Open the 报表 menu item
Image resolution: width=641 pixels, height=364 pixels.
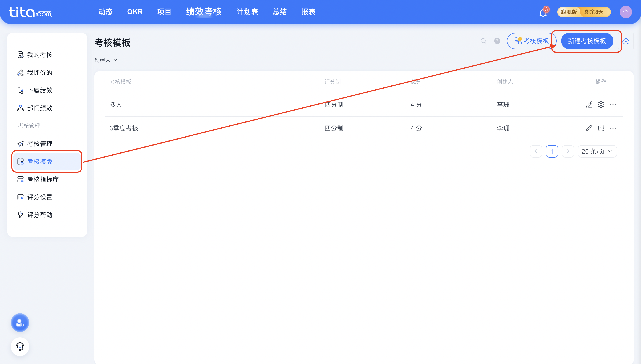pos(308,12)
